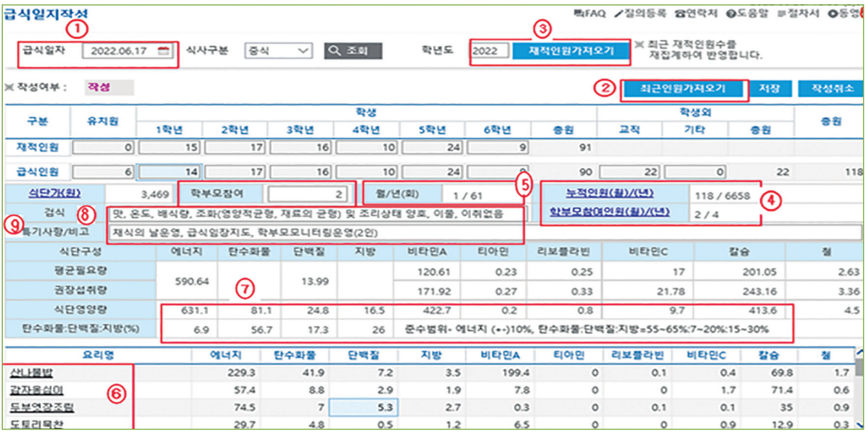868x433 pixels.
Task: Click the 급식인원 3학년 field
Action: pos(302,172)
